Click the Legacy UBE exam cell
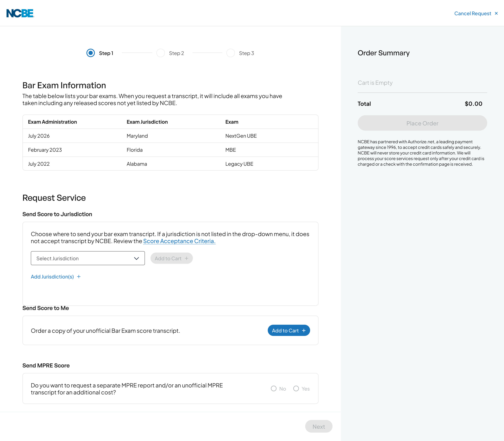The image size is (504, 441). (239, 164)
